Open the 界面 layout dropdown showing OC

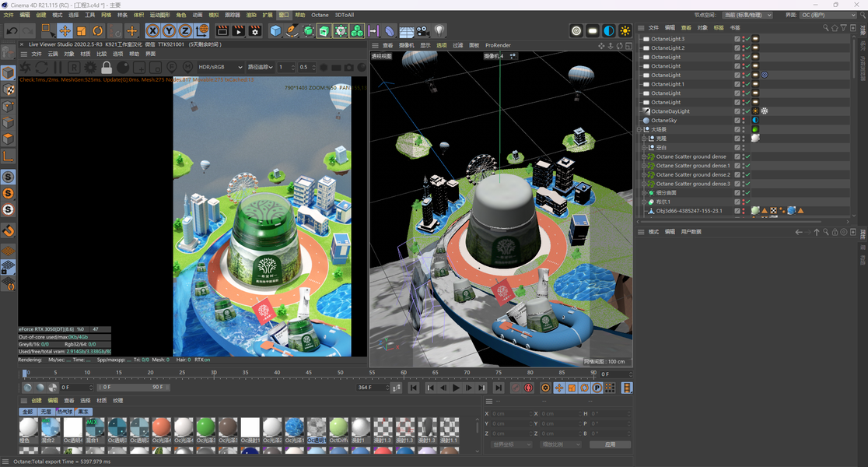[x=828, y=15]
